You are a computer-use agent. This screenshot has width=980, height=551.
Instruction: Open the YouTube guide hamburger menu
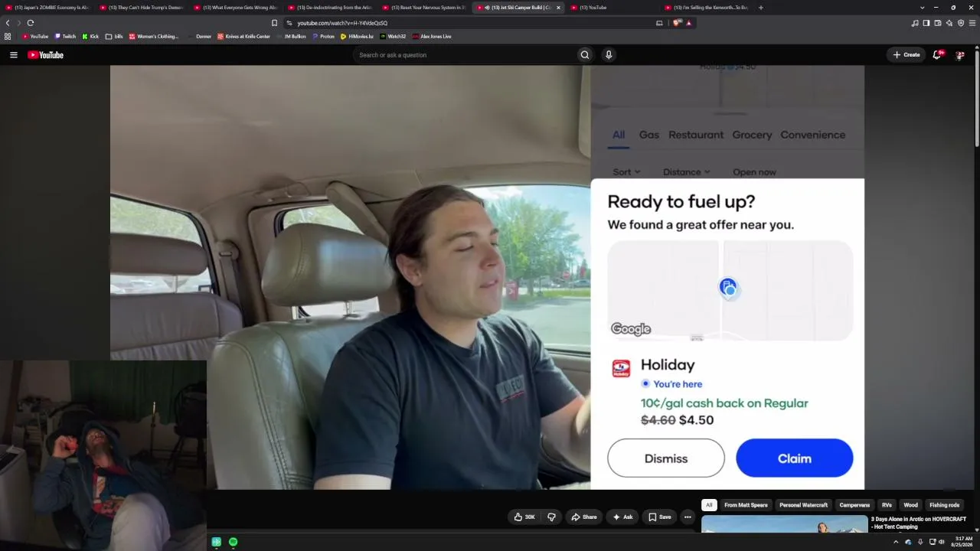click(13, 55)
